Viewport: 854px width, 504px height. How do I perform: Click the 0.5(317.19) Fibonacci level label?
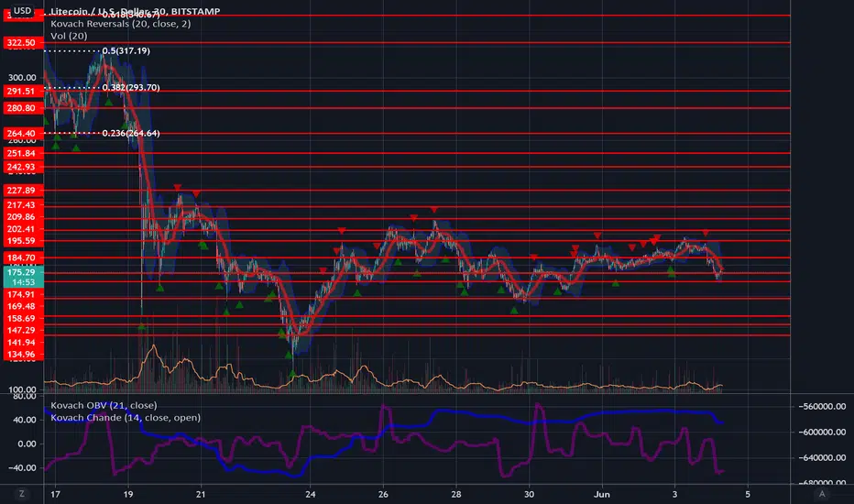point(126,50)
